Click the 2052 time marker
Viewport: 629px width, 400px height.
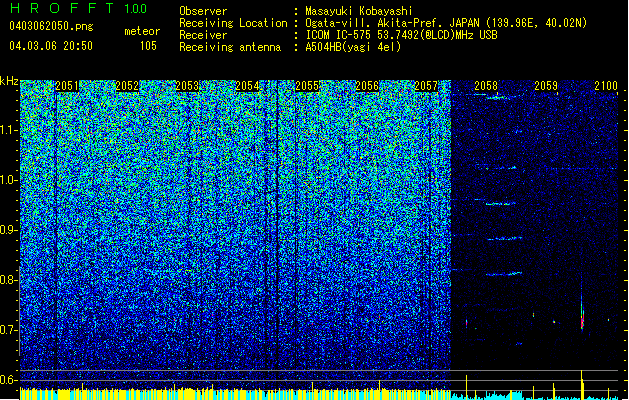pyautogui.click(x=127, y=86)
